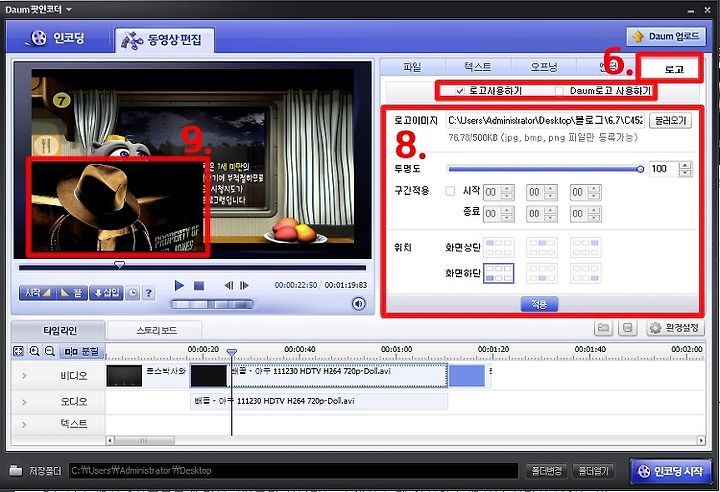Increase the 종료 minutes stepper
This screenshot has height=492, width=720.
tap(550, 210)
